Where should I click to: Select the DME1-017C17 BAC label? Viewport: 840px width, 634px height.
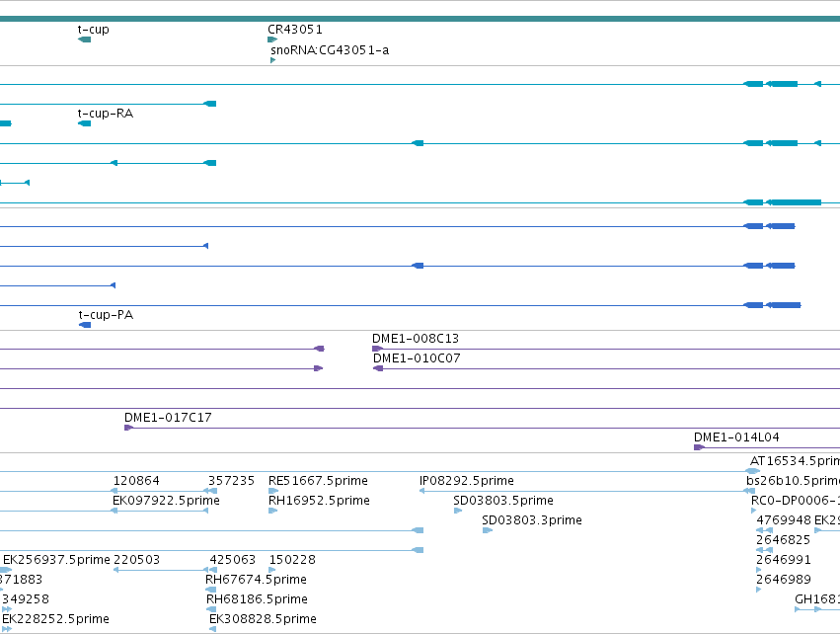[168, 418]
